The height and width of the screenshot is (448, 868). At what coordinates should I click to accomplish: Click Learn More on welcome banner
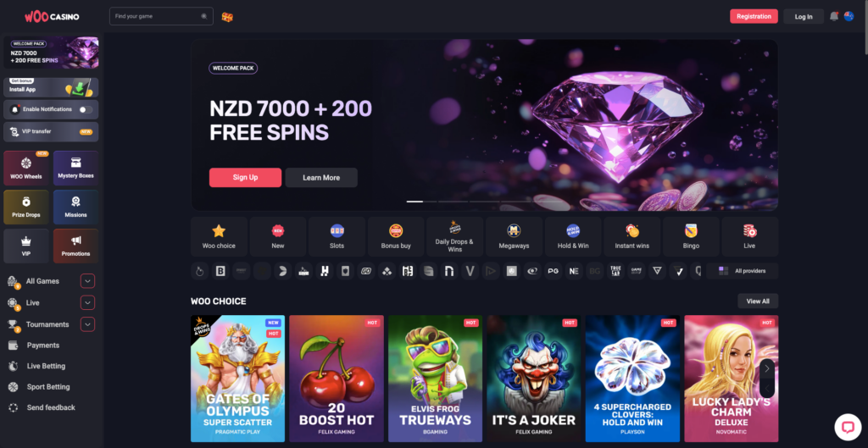coord(321,178)
